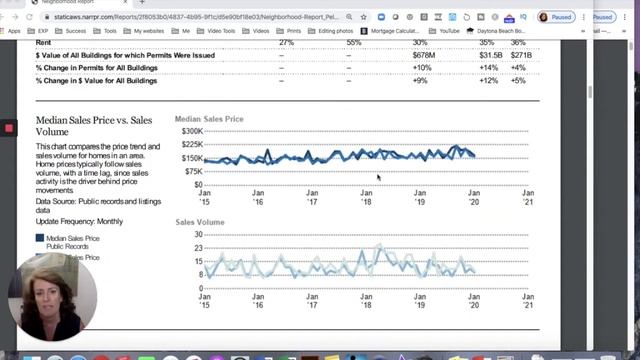The width and height of the screenshot is (640, 360).
Task: Click the '$300K' axis label
Action: click(192, 131)
